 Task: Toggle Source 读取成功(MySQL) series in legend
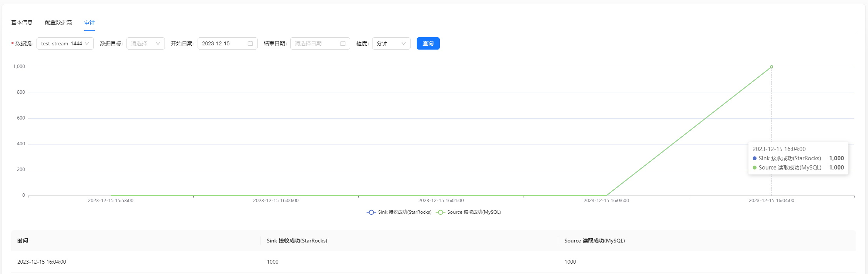point(474,212)
